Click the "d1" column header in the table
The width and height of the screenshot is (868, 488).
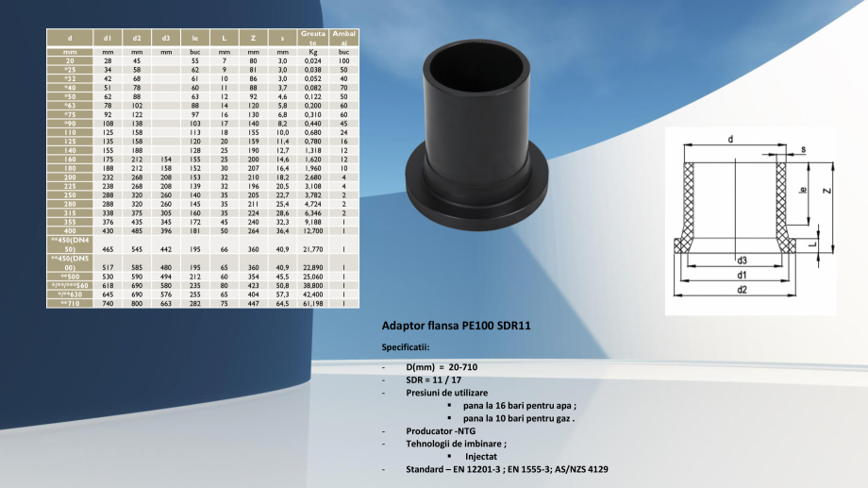coord(108,38)
